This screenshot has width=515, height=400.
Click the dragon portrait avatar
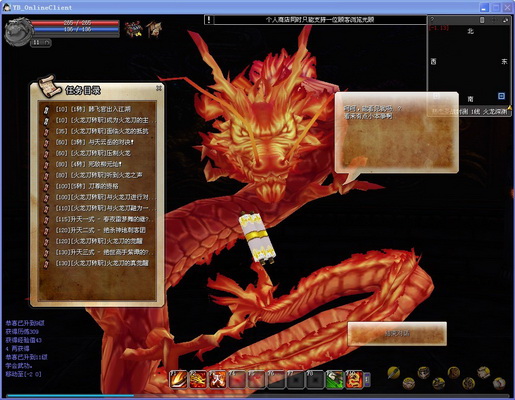[19, 32]
